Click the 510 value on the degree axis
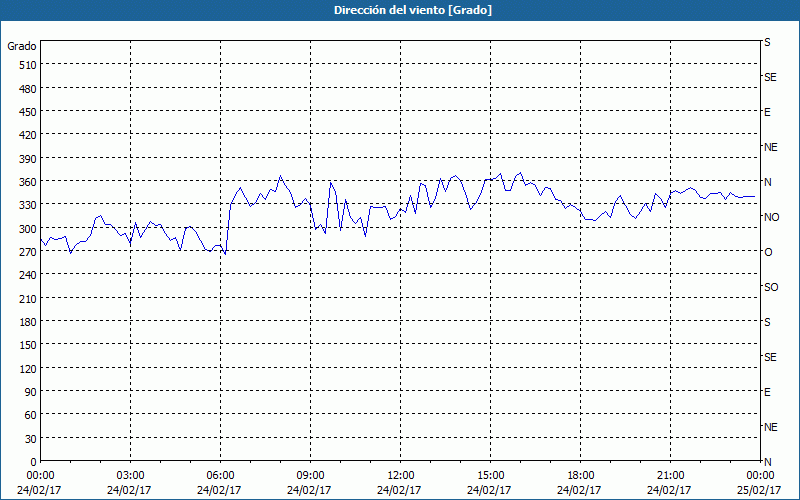800x500 pixels. pos(28,65)
